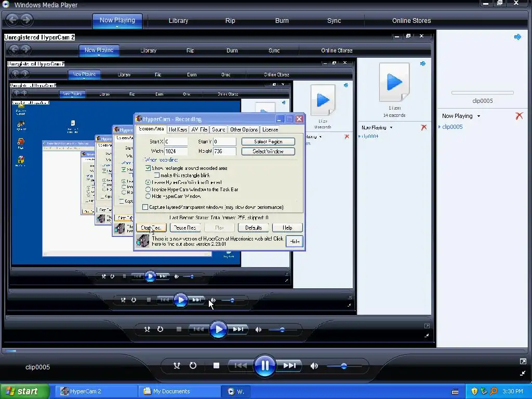This screenshot has height=399, width=532.
Task: Select clip0005 in the Now Playing list
Action: [x=453, y=127]
